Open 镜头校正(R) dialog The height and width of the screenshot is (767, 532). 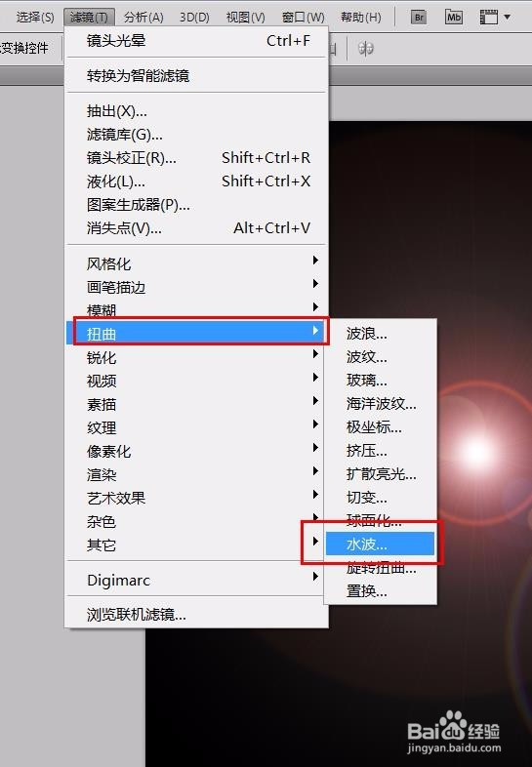pos(197,157)
